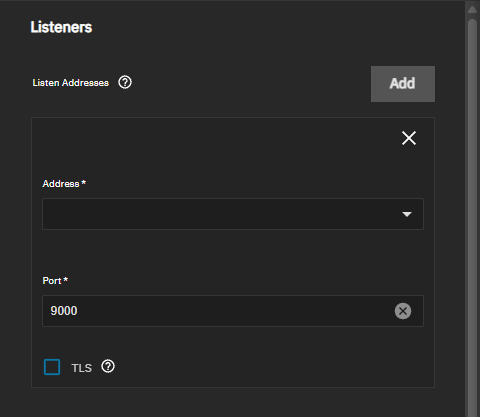Click the Port field label
This screenshot has width=480, height=417.
tap(55, 281)
